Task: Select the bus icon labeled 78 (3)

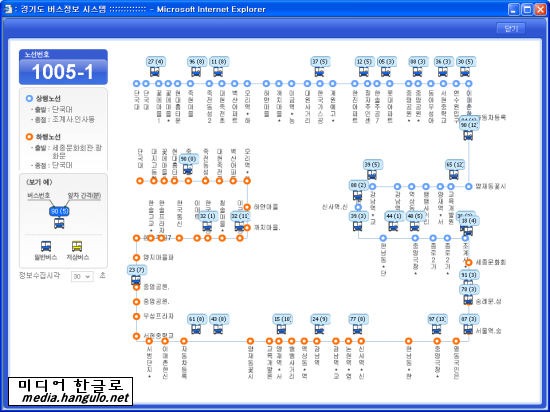Action: tap(468, 299)
